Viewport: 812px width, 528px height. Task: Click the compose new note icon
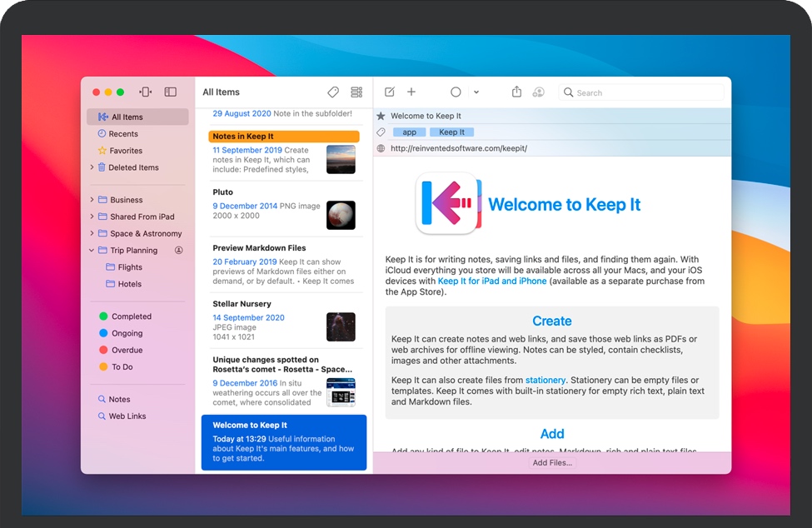[x=389, y=92]
